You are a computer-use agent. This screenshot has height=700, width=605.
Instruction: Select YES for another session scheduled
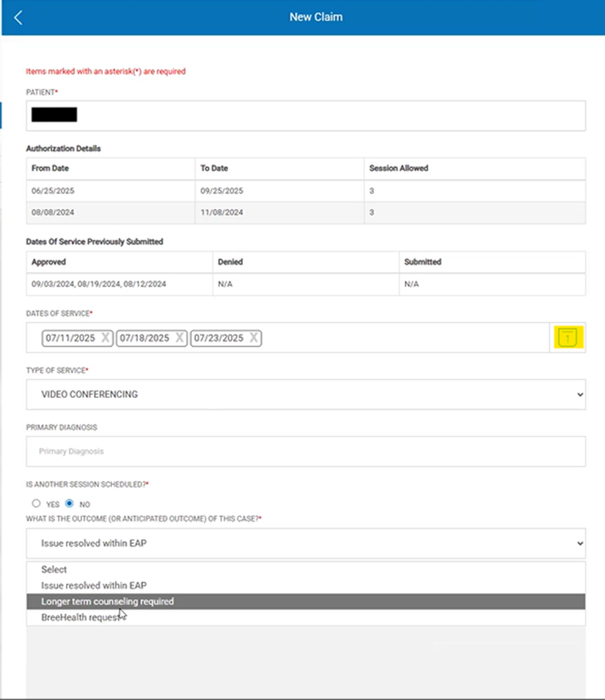click(x=37, y=504)
